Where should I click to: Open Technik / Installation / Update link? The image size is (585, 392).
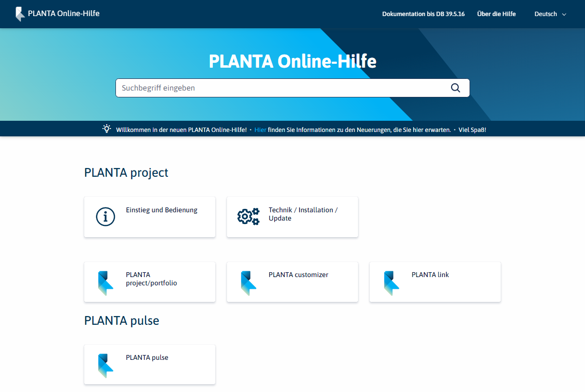click(x=303, y=214)
